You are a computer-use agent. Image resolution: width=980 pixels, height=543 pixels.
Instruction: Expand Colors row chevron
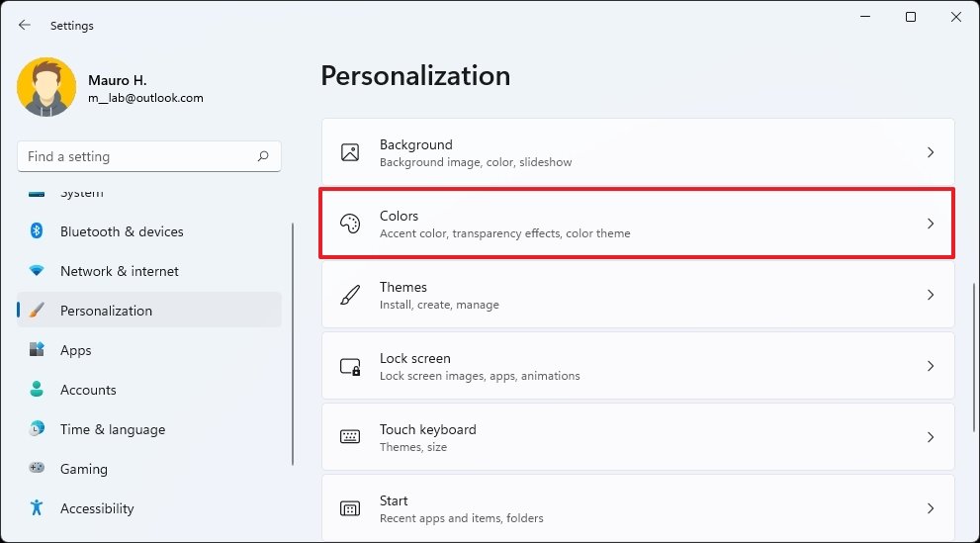coord(931,224)
